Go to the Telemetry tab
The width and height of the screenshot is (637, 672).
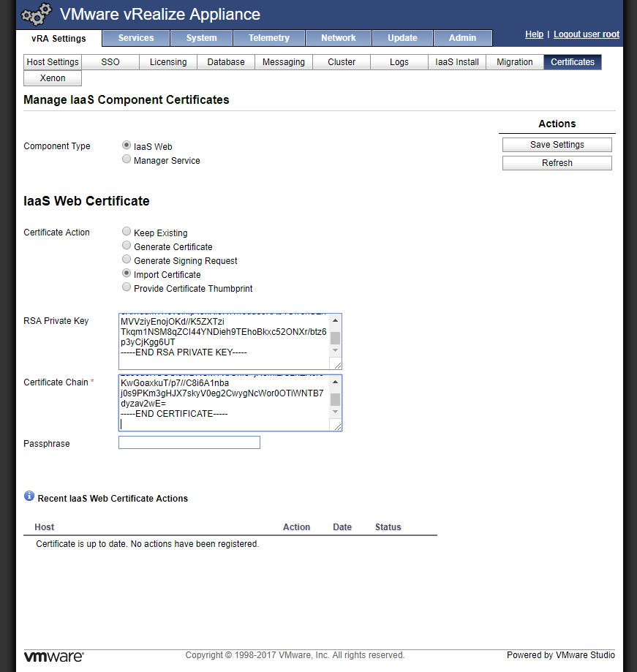click(x=268, y=38)
